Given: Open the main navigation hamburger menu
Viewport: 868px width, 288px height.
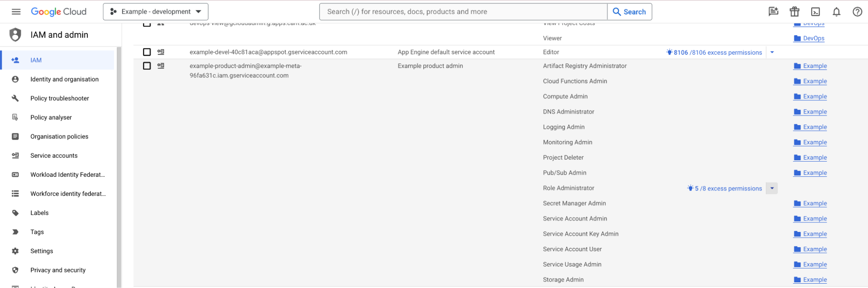Looking at the screenshot, I should (16, 12).
